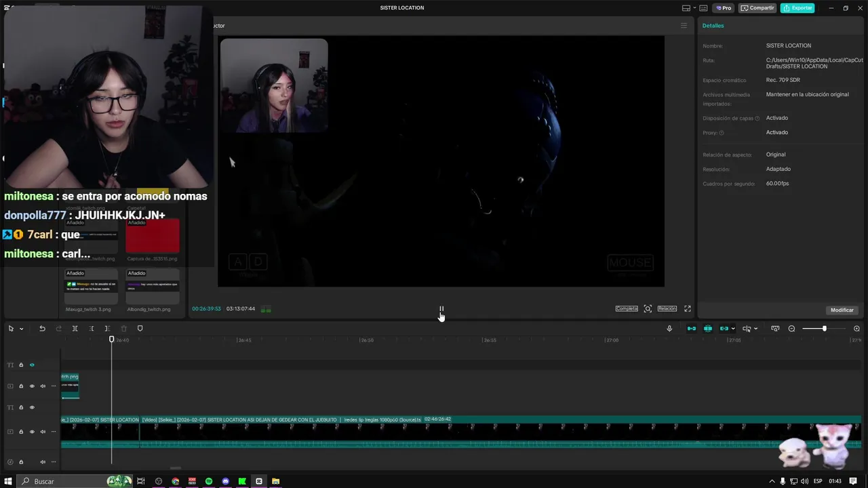The width and height of the screenshot is (868, 488).
Task: Click the Completa preview quality button
Action: coord(627,309)
